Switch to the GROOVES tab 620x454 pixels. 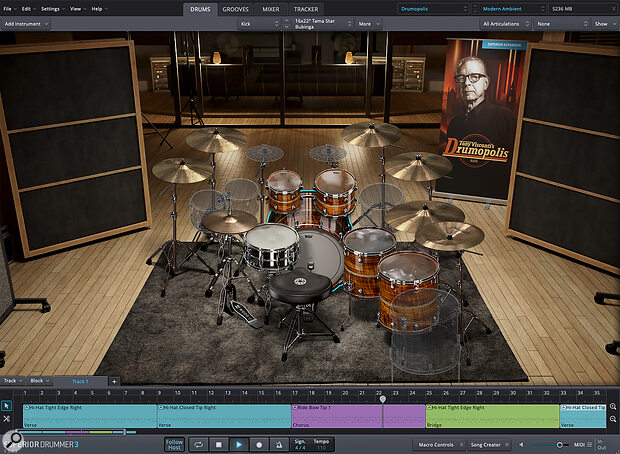[x=235, y=9]
